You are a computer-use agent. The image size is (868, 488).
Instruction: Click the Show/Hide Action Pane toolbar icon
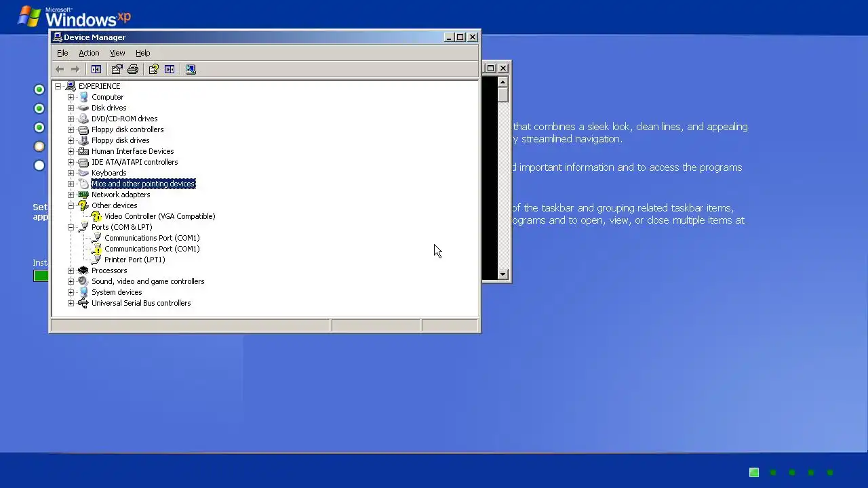point(170,69)
